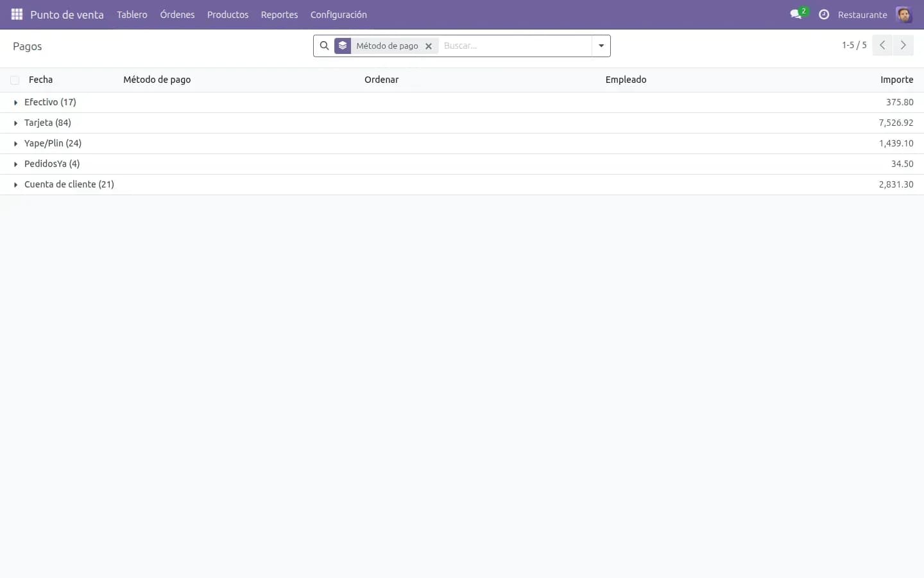Expand the Cuenta de cliente (21) group
This screenshot has width=924, height=578.
click(x=462, y=184)
